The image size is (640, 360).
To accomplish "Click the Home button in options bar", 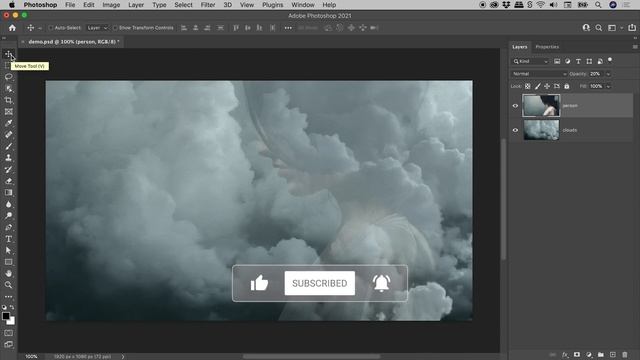I will coord(12,28).
